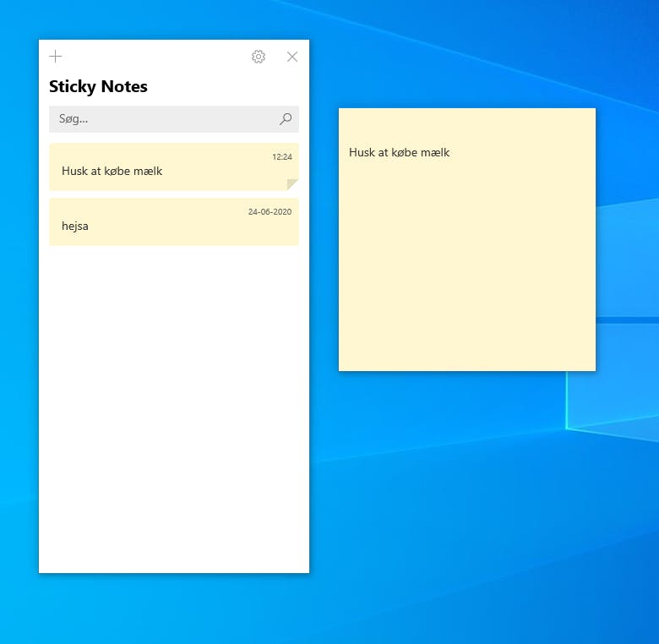The height and width of the screenshot is (644, 659).
Task: Click folded corner on first list note
Action: coord(292,184)
